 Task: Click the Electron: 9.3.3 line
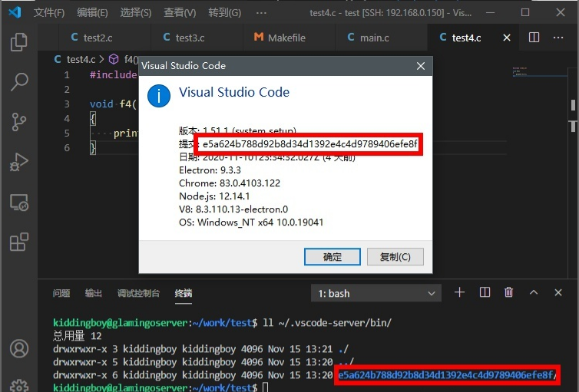click(x=210, y=170)
